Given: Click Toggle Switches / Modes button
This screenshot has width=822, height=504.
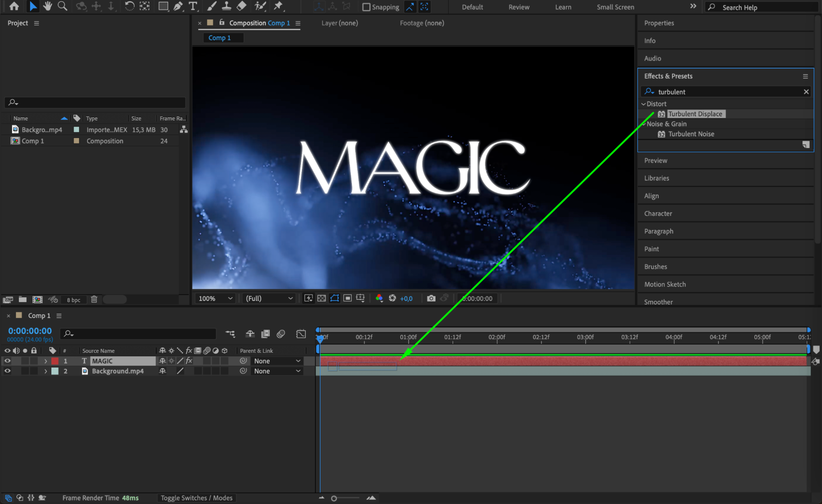Looking at the screenshot, I should 196,498.
